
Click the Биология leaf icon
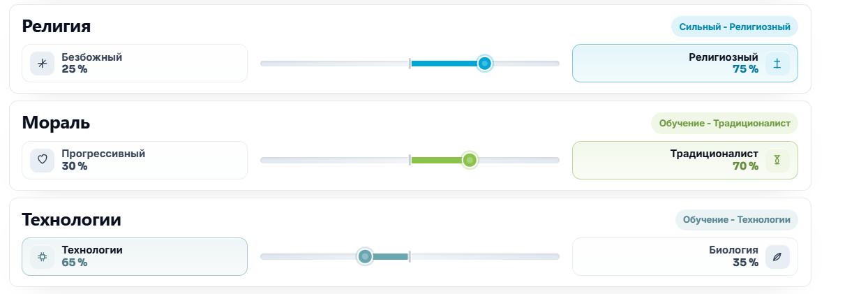pos(777,257)
